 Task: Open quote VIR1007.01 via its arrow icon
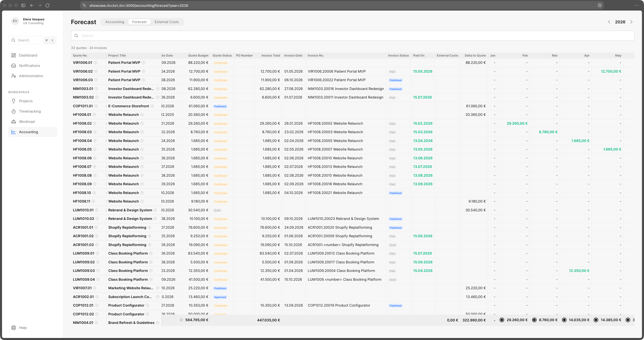pyautogui.click(x=95, y=288)
